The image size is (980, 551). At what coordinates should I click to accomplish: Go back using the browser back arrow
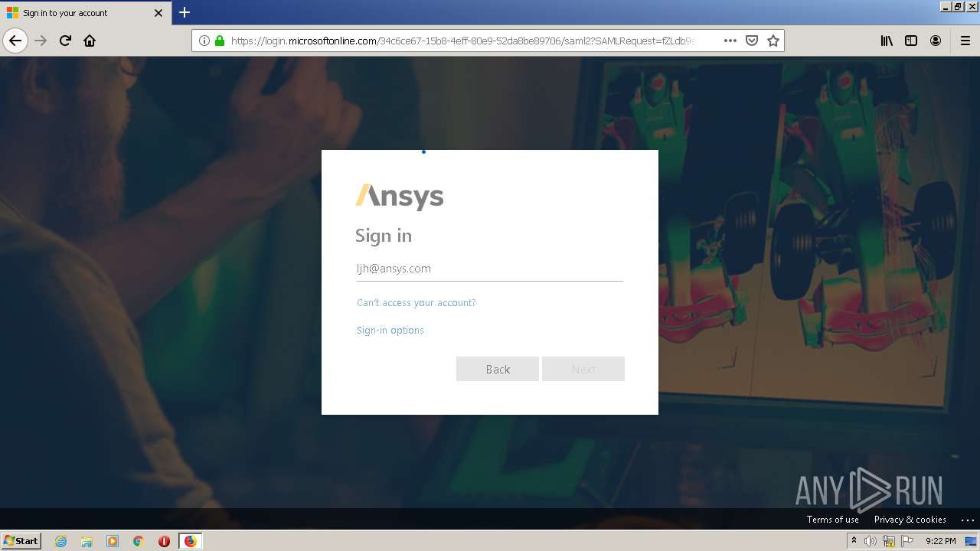15,41
